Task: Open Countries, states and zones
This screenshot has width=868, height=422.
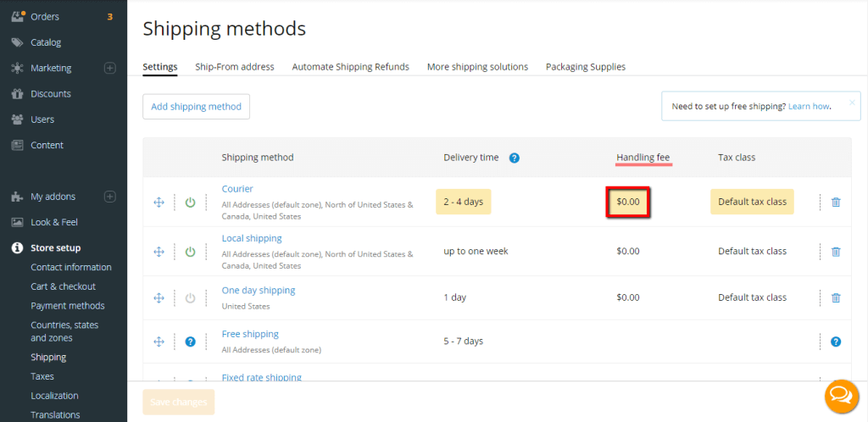Action: (64, 331)
